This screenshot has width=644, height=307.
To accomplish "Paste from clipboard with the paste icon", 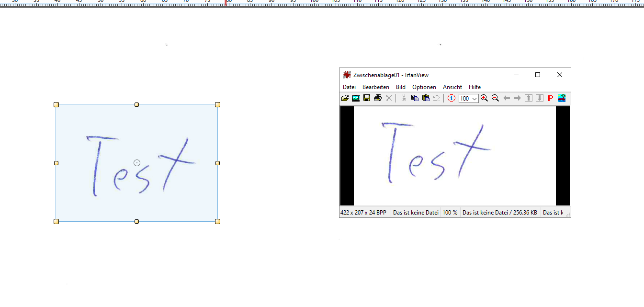I will 426,98.
